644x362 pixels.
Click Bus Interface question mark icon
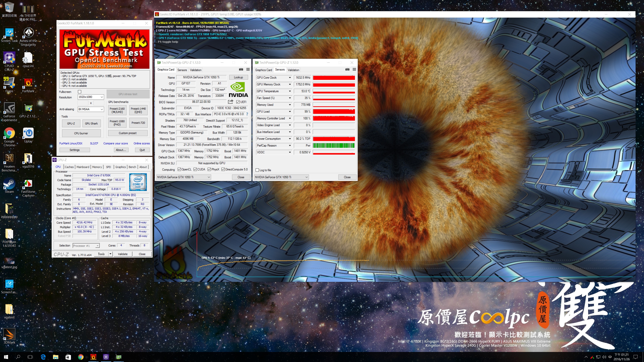247,114
